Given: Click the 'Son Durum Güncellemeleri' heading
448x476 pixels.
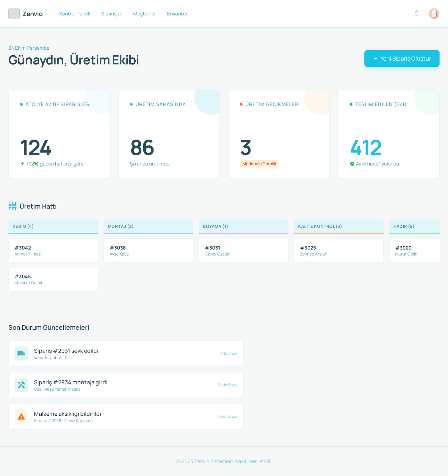Looking at the screenshot, I should tap(49, 328).
